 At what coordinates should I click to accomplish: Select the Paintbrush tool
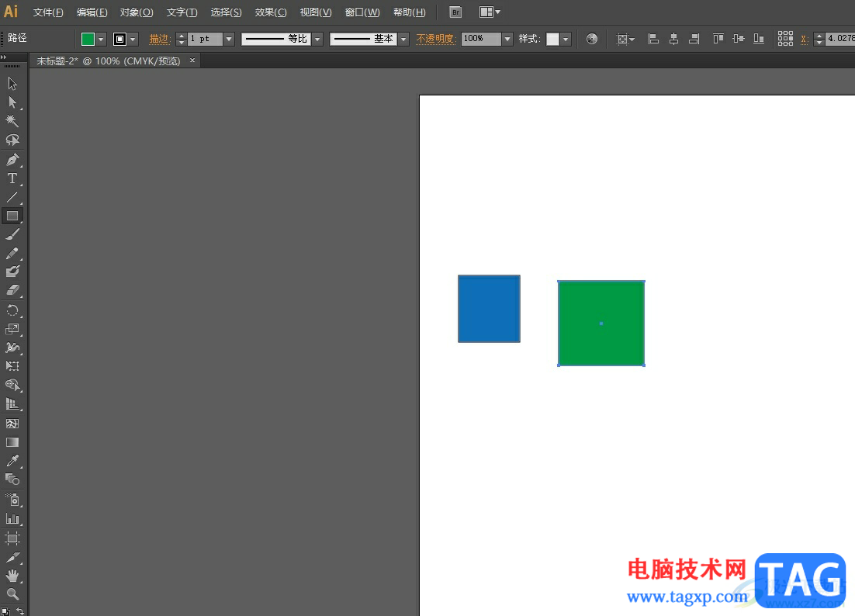(x=12, y=235)
